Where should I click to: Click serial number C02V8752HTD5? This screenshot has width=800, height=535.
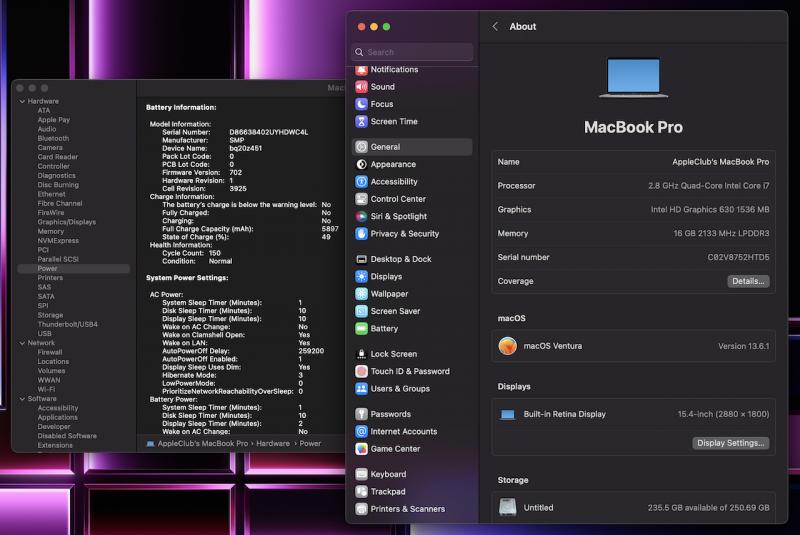(738, 257)
